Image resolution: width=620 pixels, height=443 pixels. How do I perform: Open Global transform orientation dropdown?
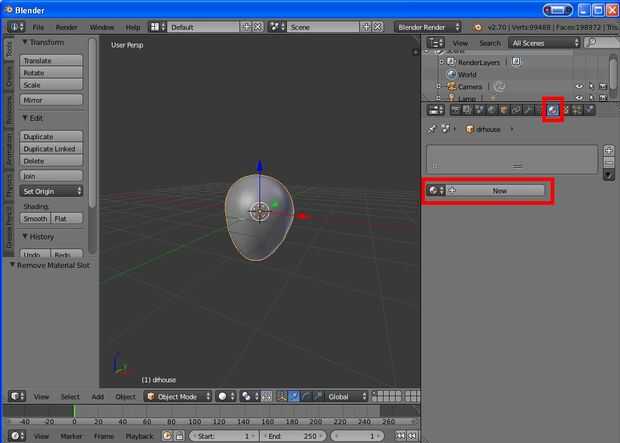347,396
